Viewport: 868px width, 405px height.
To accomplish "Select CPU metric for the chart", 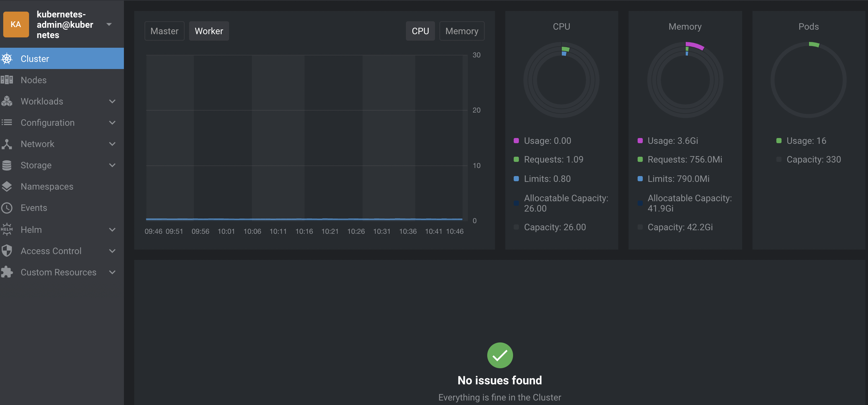I will coord(420,31).
